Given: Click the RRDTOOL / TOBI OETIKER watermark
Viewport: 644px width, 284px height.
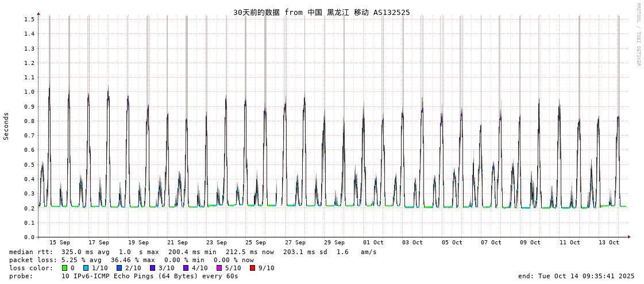Looking at the screenshot, I should (638, 34).
